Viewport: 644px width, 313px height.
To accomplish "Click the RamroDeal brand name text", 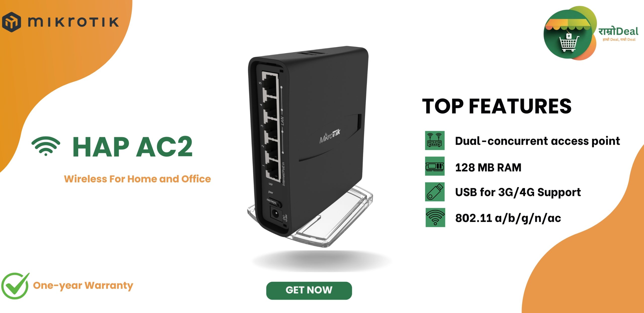I will [618, 31].
